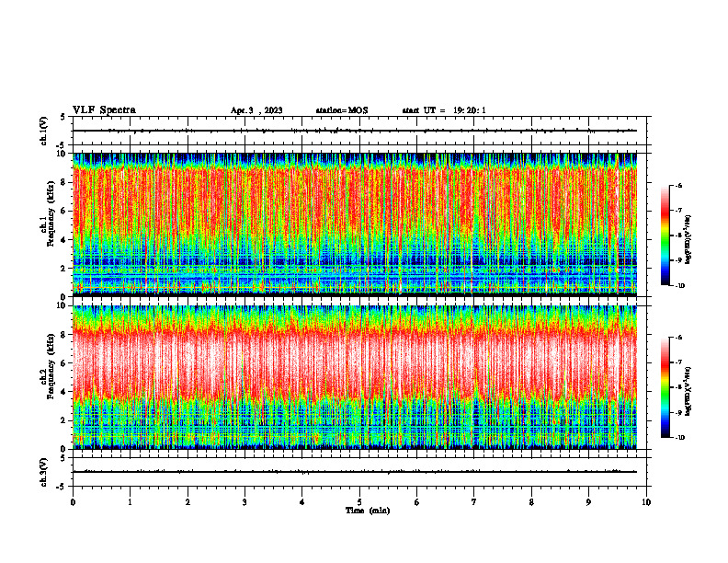Click the time axis tick label '7'
728x563 pixels.
[x=474, y=502]
